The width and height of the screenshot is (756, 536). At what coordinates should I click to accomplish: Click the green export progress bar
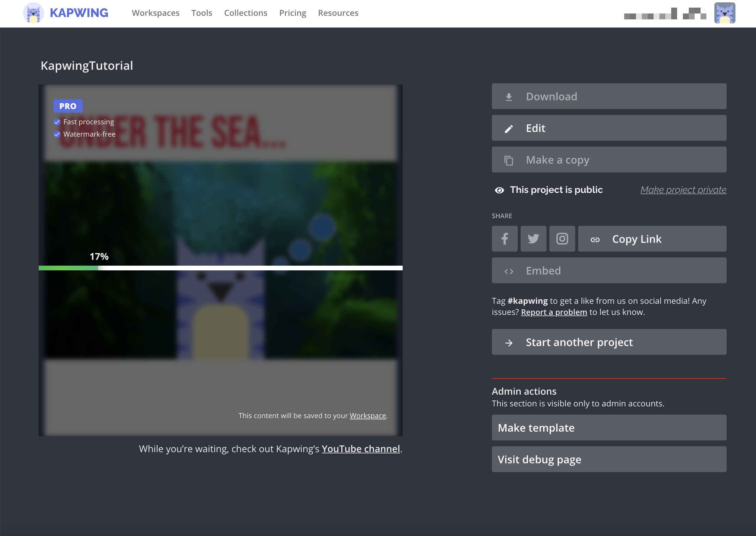click(68, 268)
